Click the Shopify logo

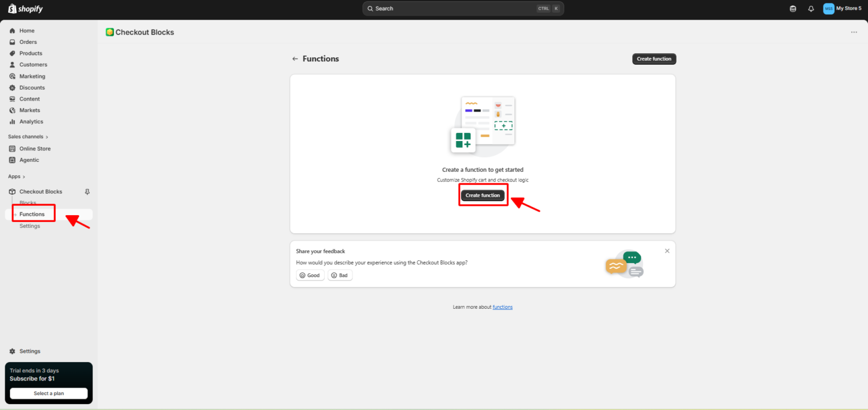[25, 9]
